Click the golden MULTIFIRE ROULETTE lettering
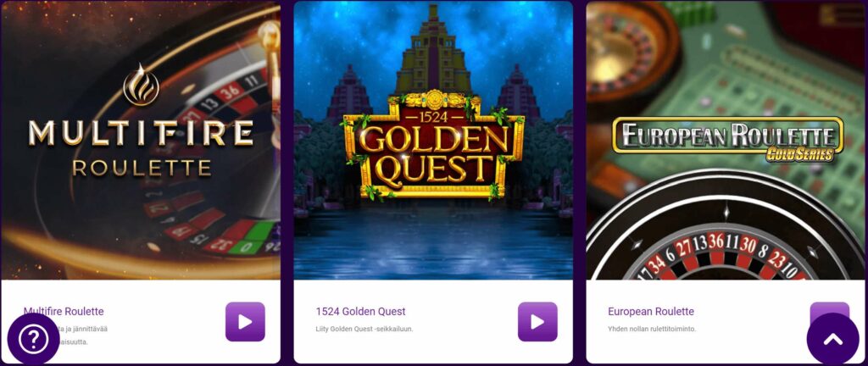 [141, 148]
